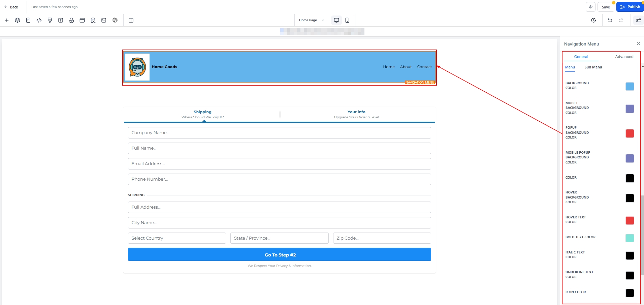Open the cookie settings icon
644x305 pixels.
(115, 20)
